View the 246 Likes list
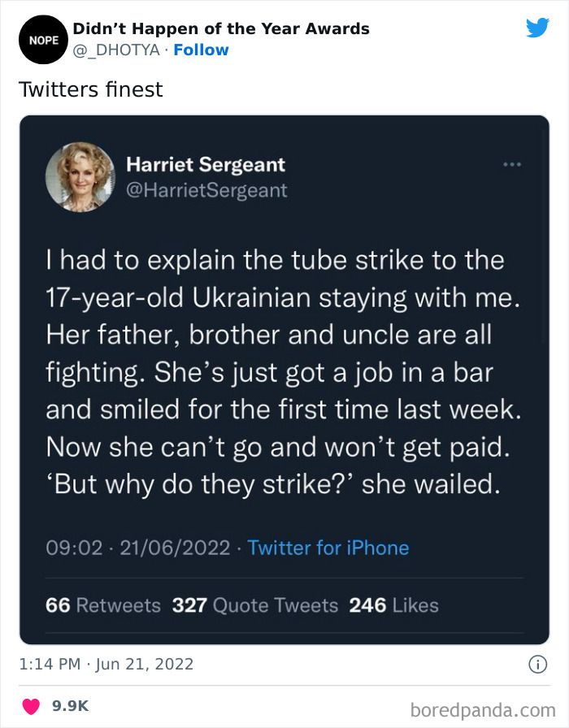The width and height of the screenshot is (569, 728). click(x=393, y=605)
